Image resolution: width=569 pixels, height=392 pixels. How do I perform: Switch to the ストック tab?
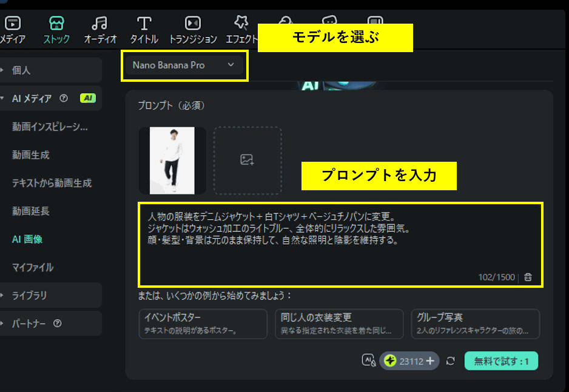56,30
